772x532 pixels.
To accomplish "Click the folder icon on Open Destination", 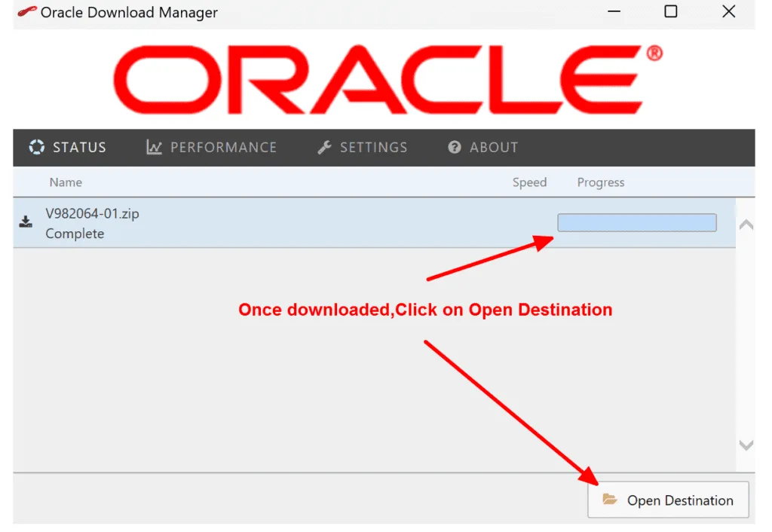I will [610, 500].
